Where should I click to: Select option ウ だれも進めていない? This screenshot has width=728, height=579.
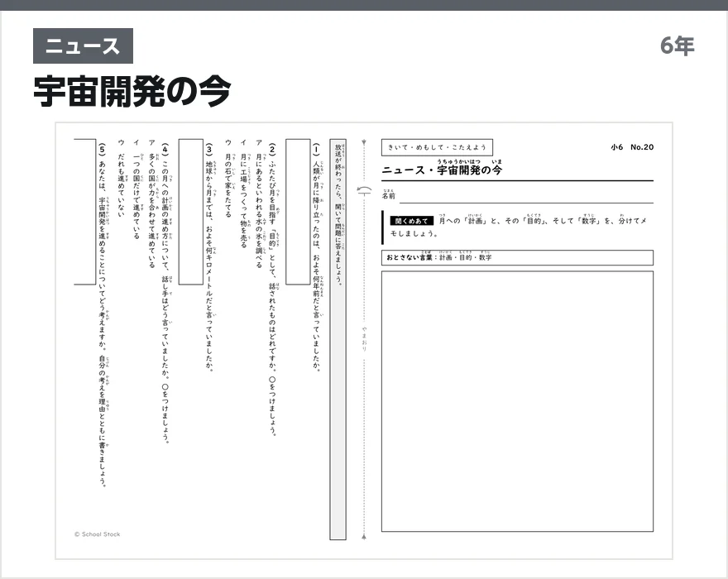121,179
